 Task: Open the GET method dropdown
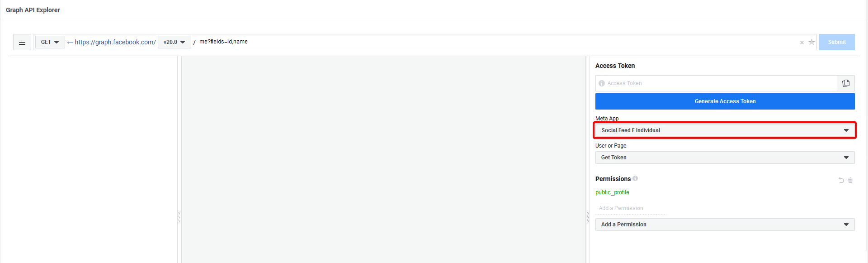pyautogui.click(x=50, y=42)
